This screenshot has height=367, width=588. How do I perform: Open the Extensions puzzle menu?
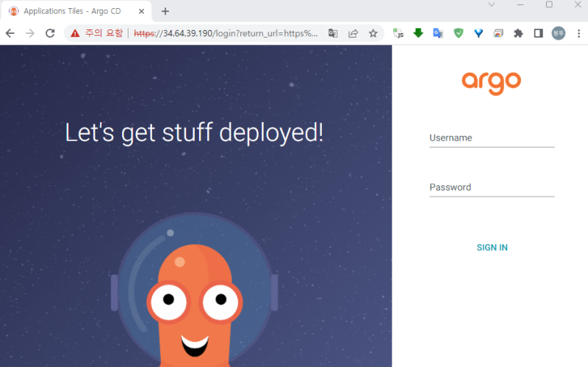click(518, 33)
